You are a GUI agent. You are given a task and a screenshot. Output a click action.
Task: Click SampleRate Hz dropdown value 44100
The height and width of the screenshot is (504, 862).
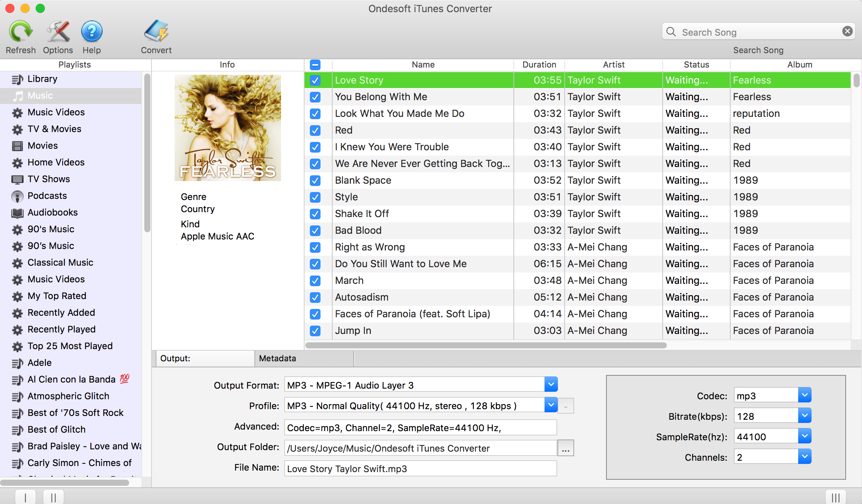(x=769, y=437)
